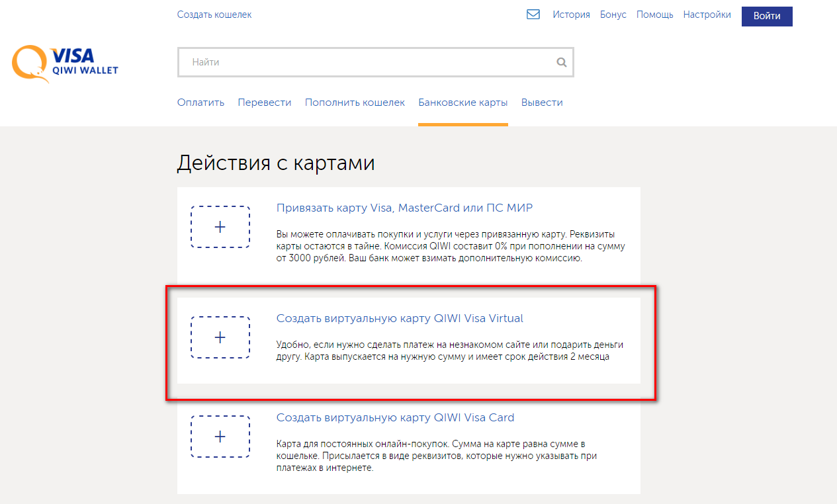Open the История link
837x504 pixels.
pyautogui.click(x=571, y=15)
